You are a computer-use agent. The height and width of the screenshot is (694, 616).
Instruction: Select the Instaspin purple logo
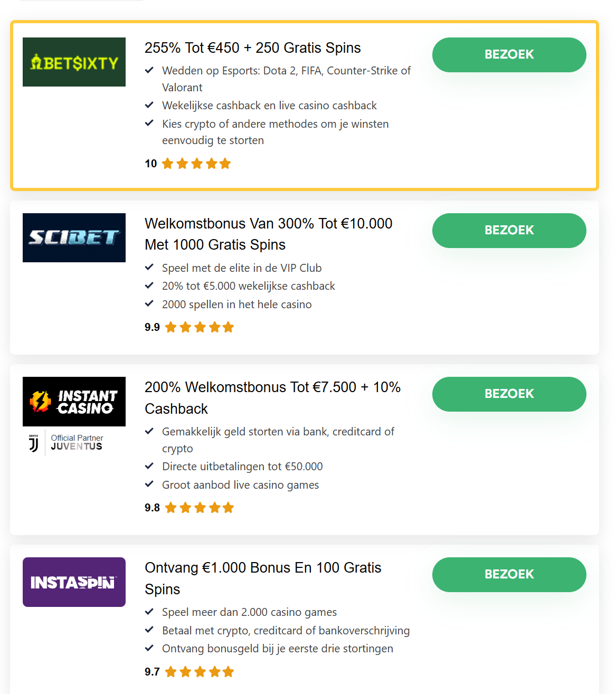[74, 582]
